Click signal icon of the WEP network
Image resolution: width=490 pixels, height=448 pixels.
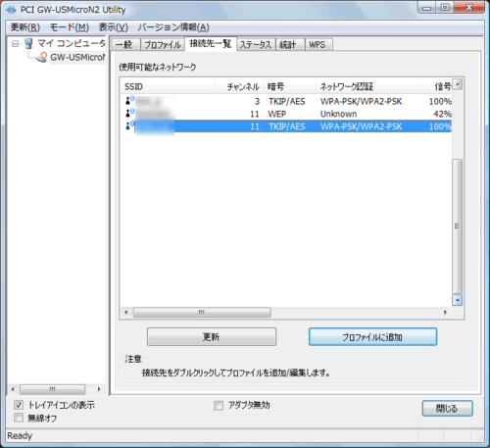click(x=129, y=113)
